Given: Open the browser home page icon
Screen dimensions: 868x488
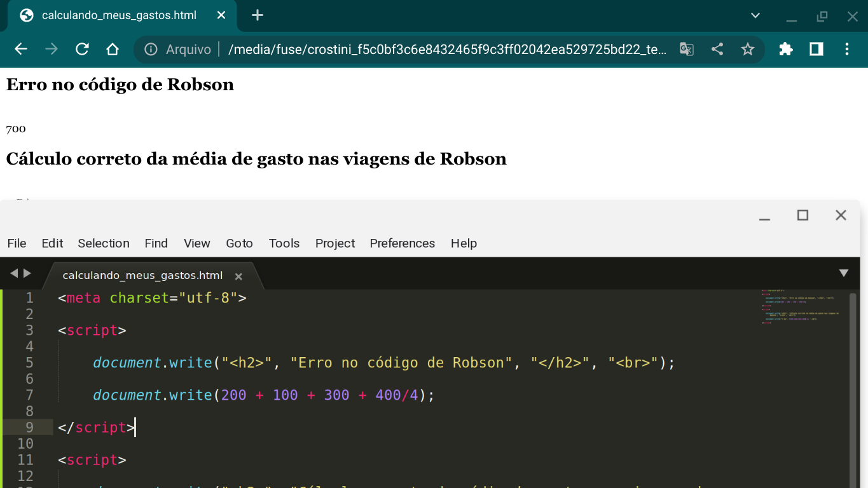Looking at the screenshot, I should [113, 49].
